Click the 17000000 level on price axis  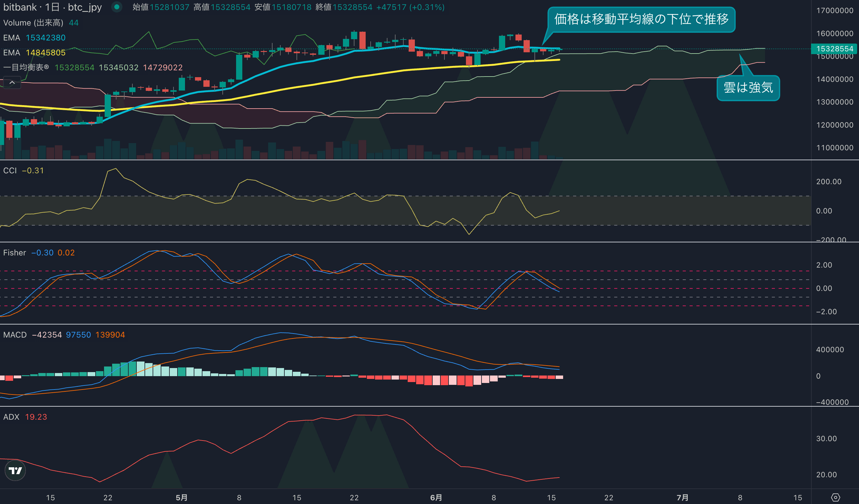click(834, 11)
